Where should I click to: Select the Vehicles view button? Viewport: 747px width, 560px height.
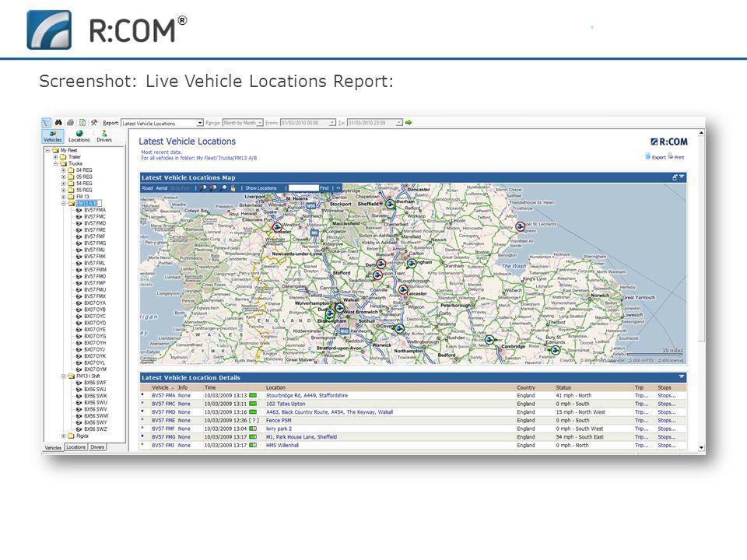tap(52, 136)
